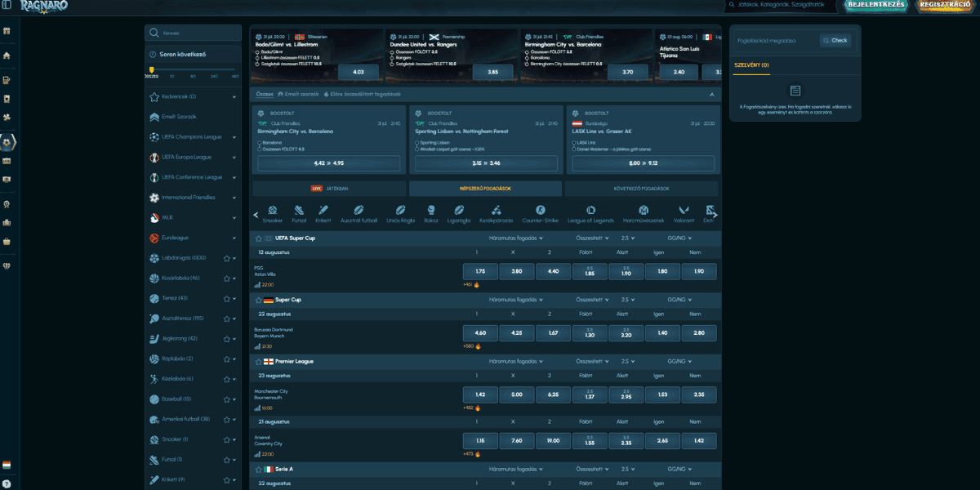Select the Krikett icon in the sports carousel
Viewport: 980px width, 490px height.
tap(323, 214)
